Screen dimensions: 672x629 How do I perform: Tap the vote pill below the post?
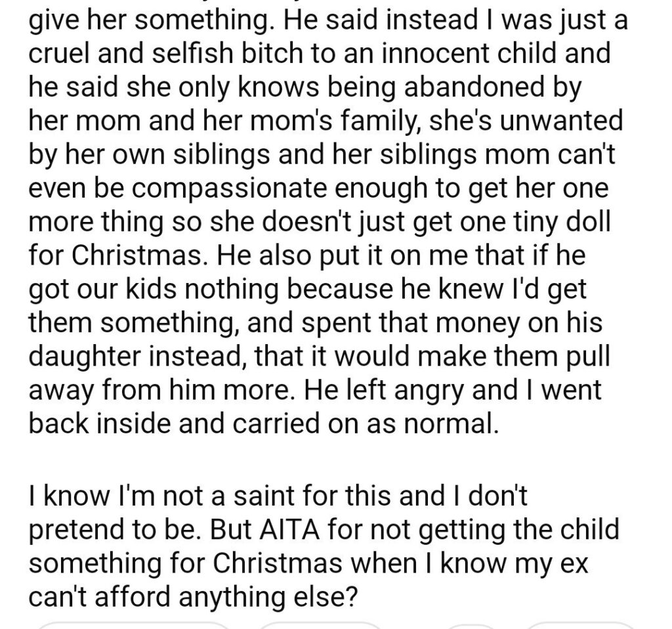pyautogui.click(x=131, y=624)
